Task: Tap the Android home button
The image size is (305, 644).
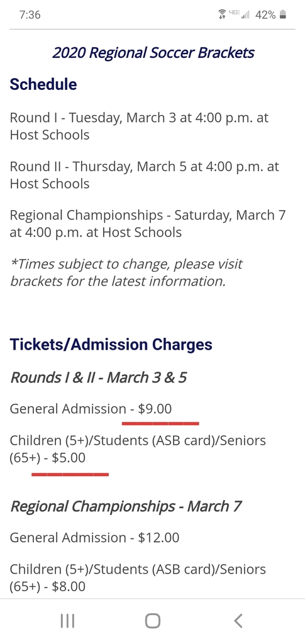Action: pos(152,621)
